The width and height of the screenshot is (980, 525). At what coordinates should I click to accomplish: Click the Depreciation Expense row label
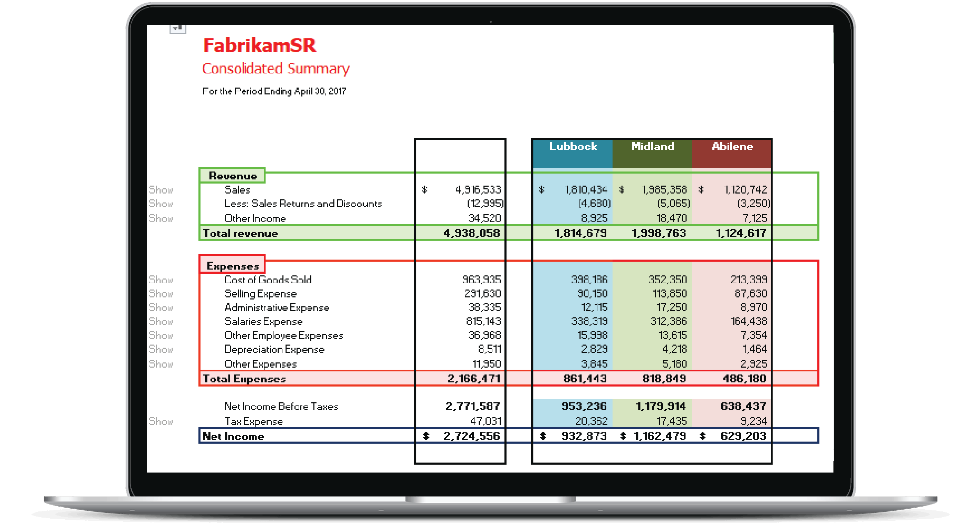[x=275, y=349]
